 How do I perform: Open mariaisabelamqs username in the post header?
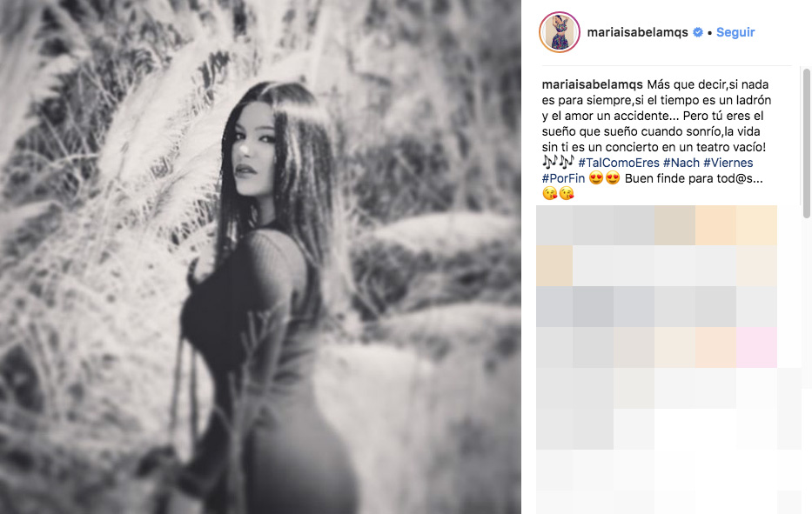tap(637, 32)
